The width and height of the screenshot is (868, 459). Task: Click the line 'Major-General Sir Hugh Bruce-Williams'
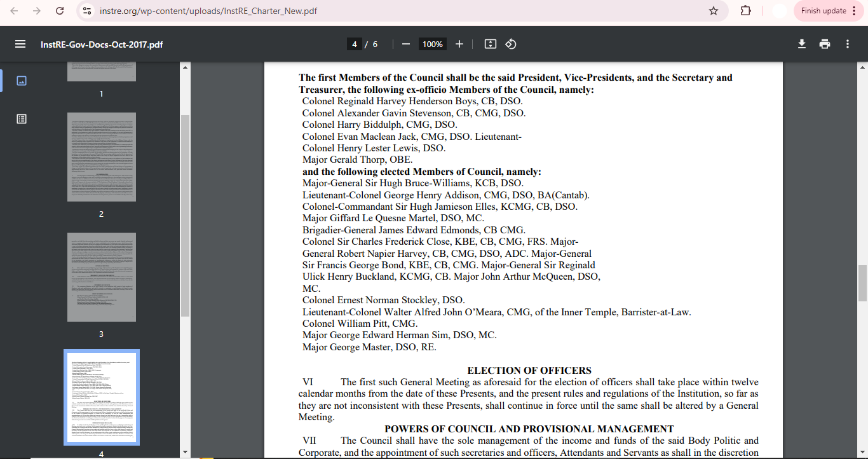(x=412, y=183)
